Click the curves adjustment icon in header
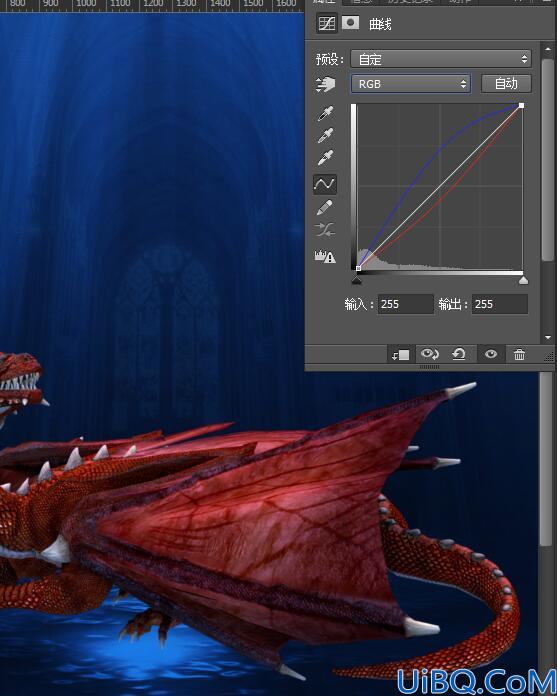The height and width of the screenshot is (696, 557). click(x=327, y=24)
